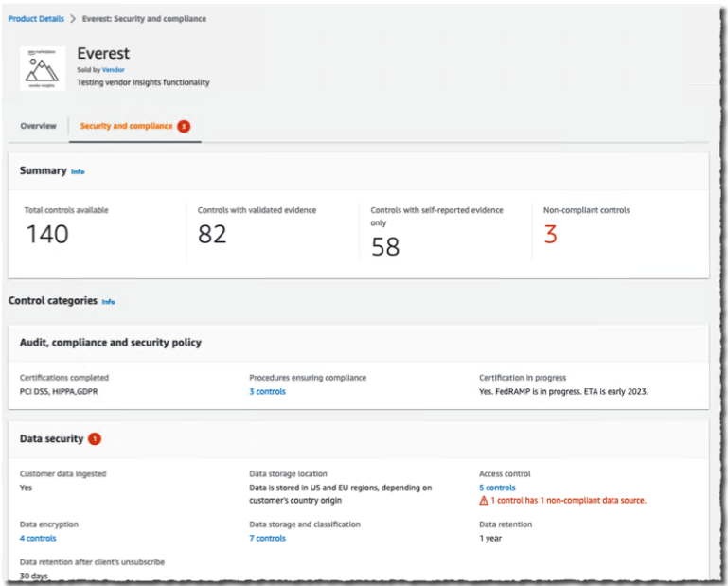Click the breadcrumb chevron separator
This screenshot has width=728, height=586.
72,19
